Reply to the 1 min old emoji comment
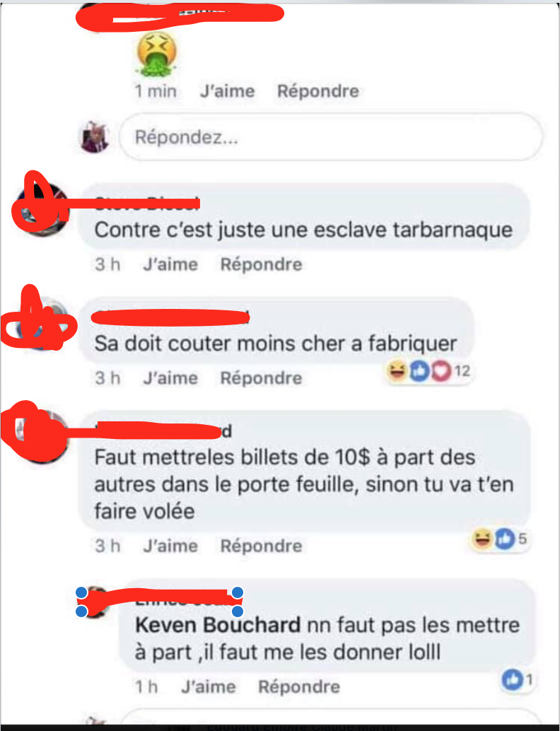 click(x=318, y=91)
